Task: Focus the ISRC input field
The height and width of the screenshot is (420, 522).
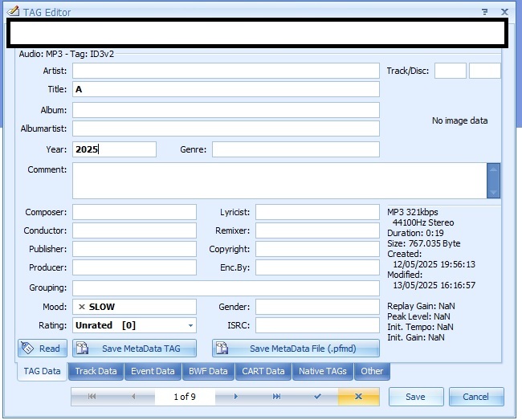Action: pos(317,325)
